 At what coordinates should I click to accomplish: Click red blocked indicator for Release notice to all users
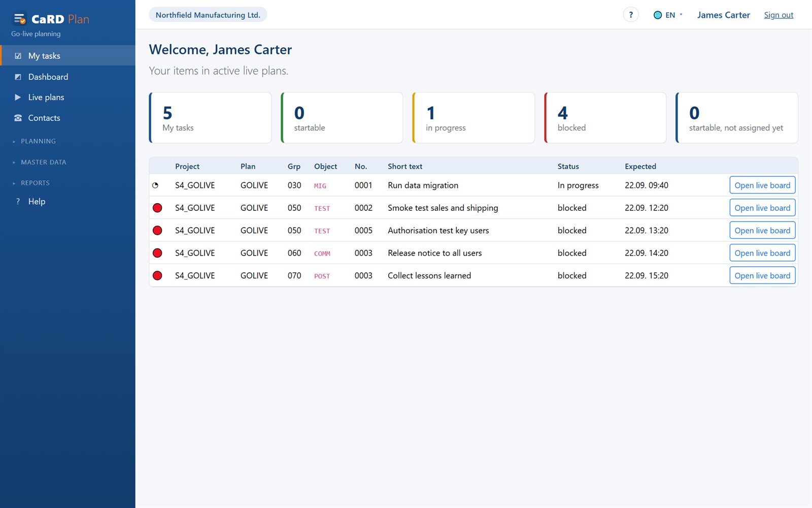tap(157, 253)
